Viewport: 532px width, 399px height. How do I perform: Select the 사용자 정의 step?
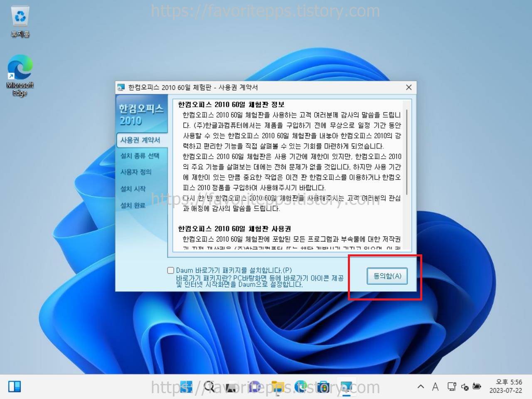(x=135, y=172)
